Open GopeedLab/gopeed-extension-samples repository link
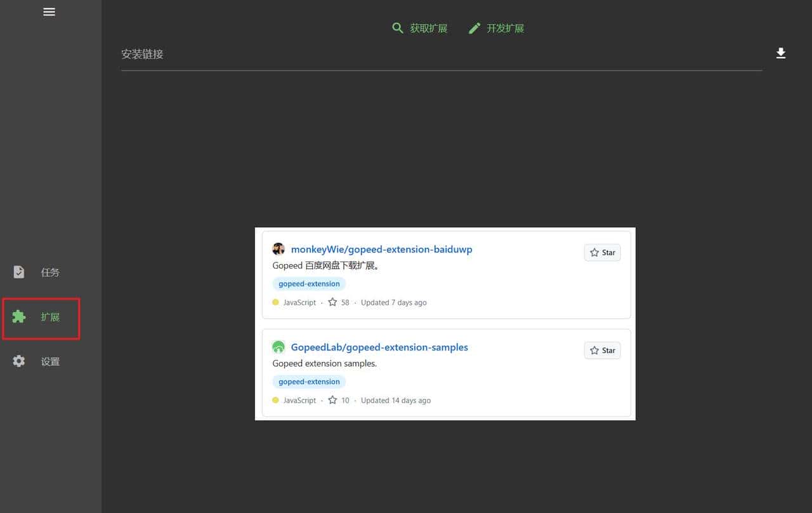The width and height of the screenshot is (812, 513). click(x=379, y=347)
